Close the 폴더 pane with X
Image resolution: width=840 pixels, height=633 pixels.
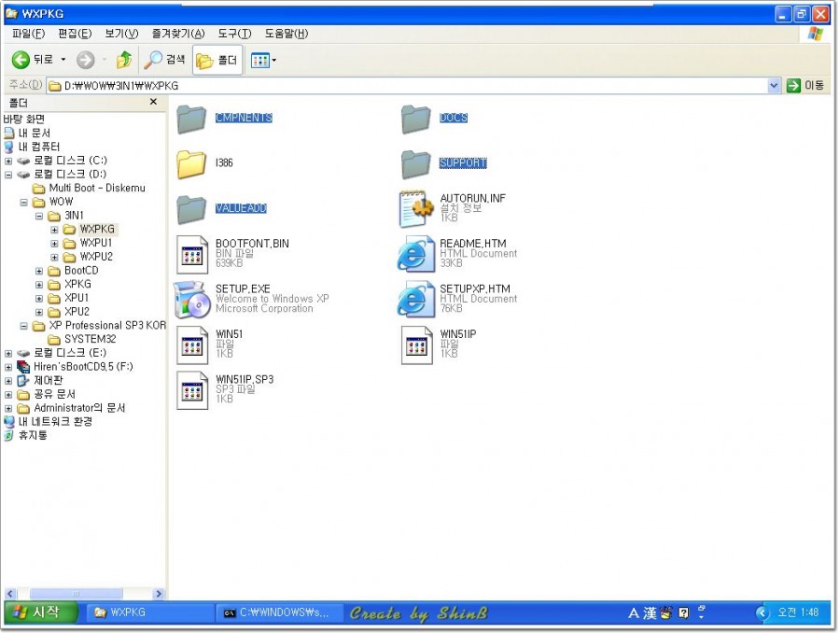point(153,102)
